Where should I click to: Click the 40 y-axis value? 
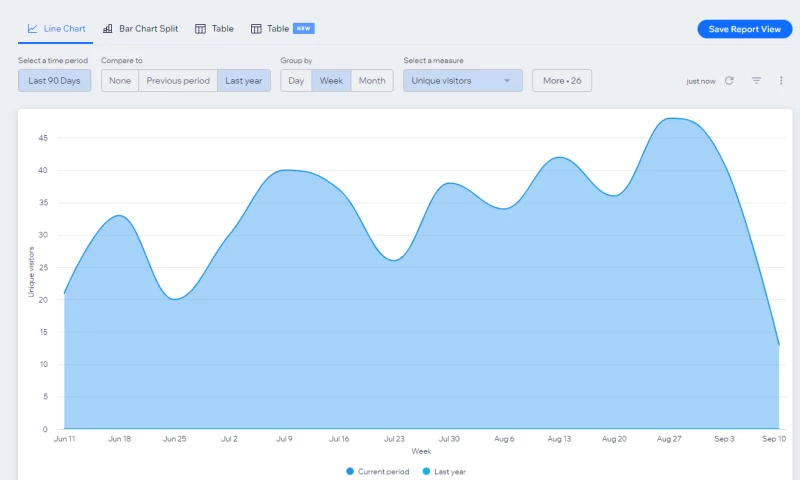tap(43, 170)
